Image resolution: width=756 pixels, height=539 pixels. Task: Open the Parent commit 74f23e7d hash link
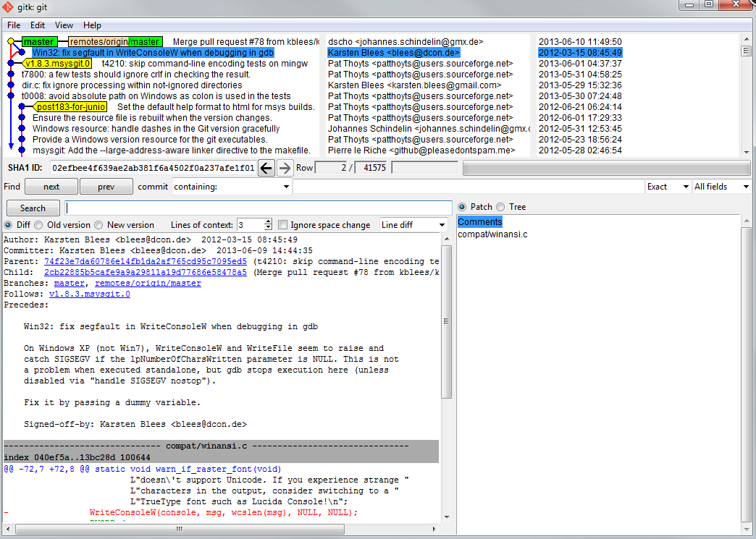pyautogui.click(x=146, y=262)
